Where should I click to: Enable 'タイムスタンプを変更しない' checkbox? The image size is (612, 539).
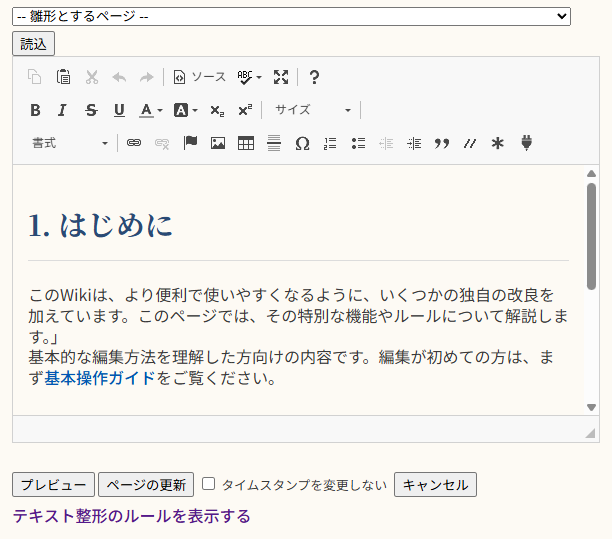click(x=209, y=484)
